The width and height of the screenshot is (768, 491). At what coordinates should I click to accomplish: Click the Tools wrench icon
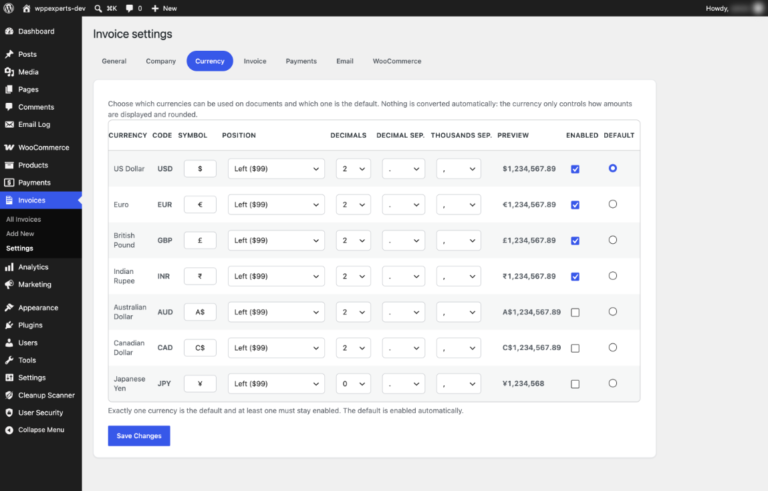click(9, 360)
